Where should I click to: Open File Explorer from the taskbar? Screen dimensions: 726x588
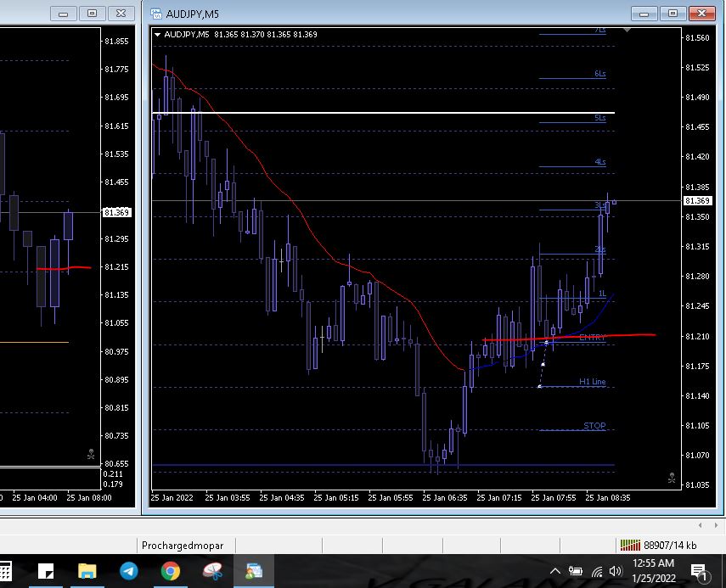[x=87, y=571]
